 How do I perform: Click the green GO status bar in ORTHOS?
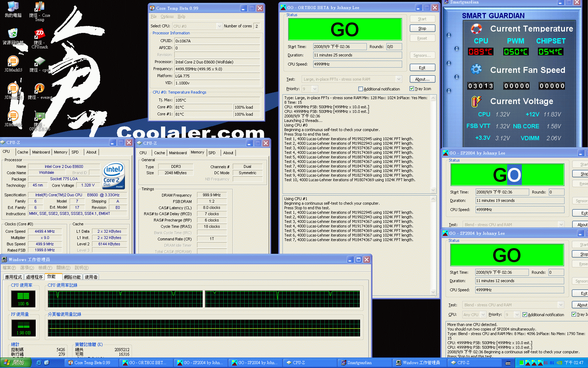345,29
